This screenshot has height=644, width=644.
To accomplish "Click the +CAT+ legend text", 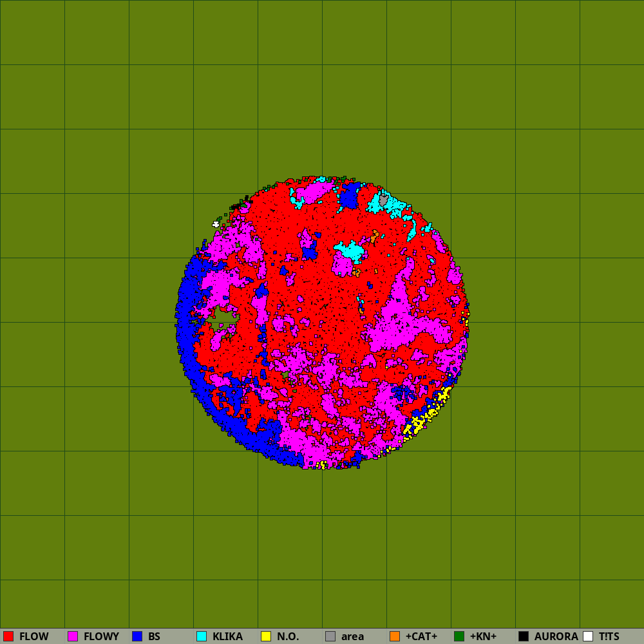I will tap(421, 636).
